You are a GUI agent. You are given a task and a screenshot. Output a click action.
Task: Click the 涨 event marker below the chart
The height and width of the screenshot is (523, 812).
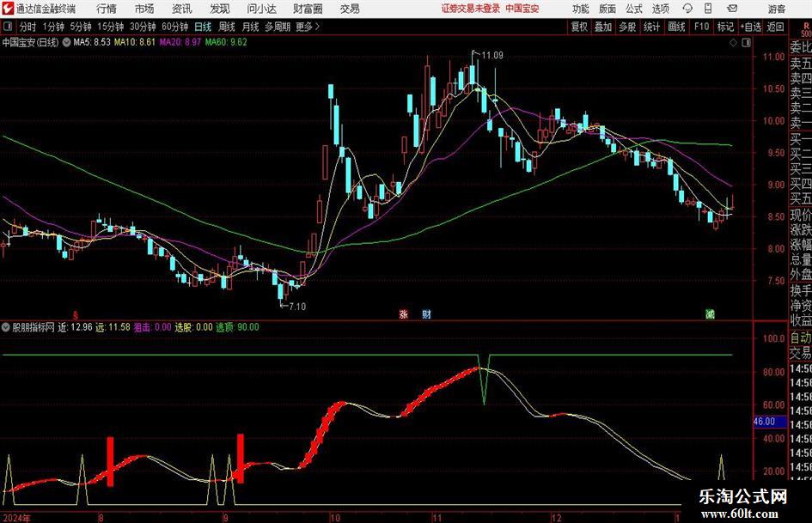[403, 313]
